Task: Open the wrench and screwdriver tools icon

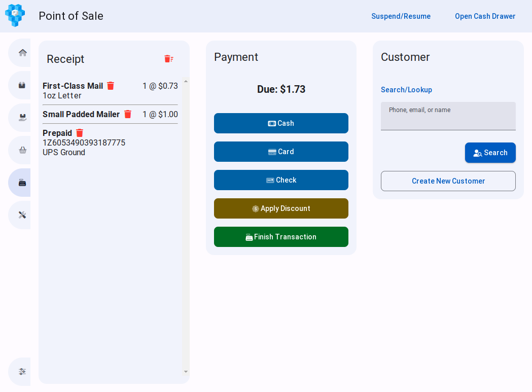Action: click(22, 215)
